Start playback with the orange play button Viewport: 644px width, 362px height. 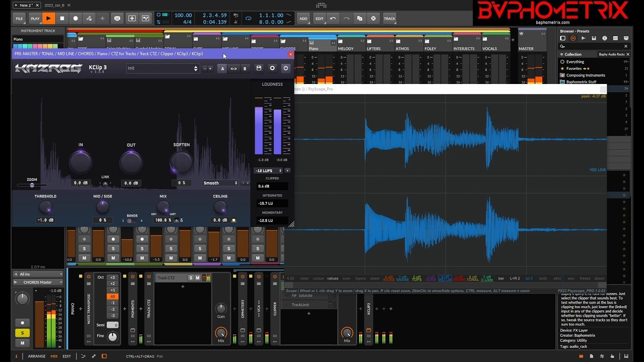point(48,19)
